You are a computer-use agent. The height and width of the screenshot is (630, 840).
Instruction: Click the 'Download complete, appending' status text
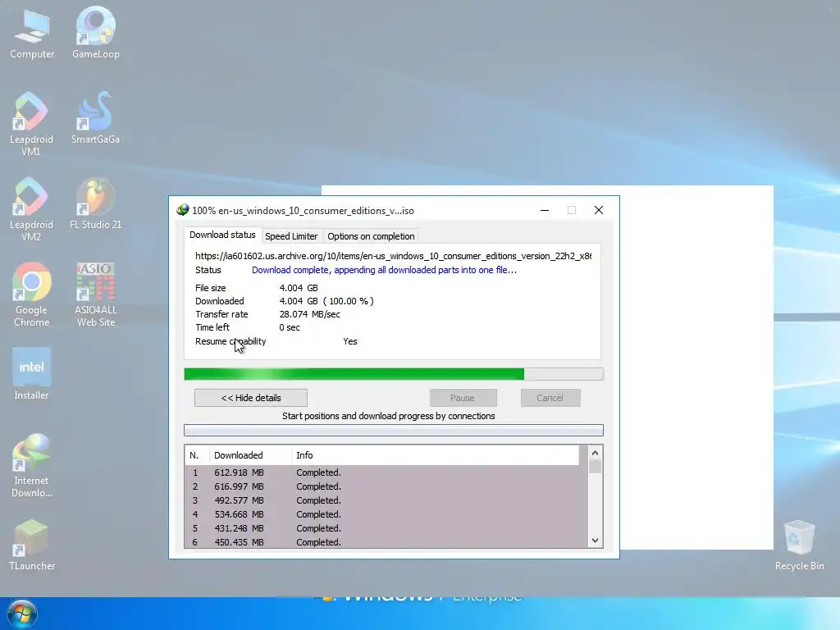tap(384, 270)
